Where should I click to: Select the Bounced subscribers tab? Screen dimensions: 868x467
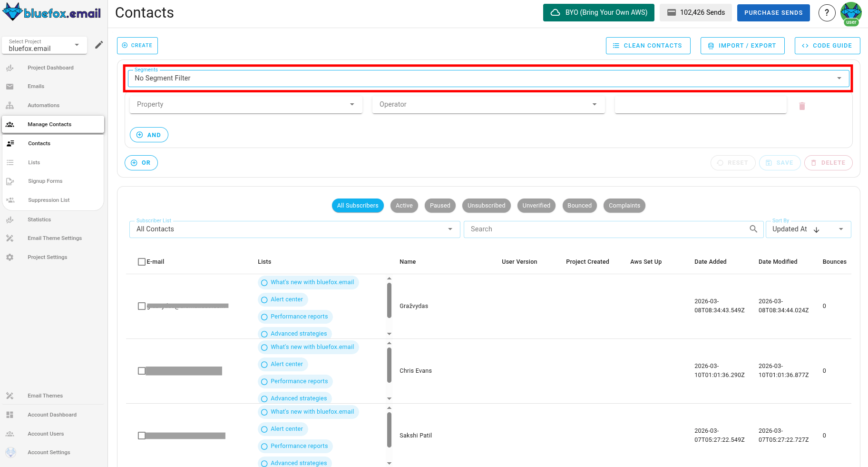[x=579, y=205]
